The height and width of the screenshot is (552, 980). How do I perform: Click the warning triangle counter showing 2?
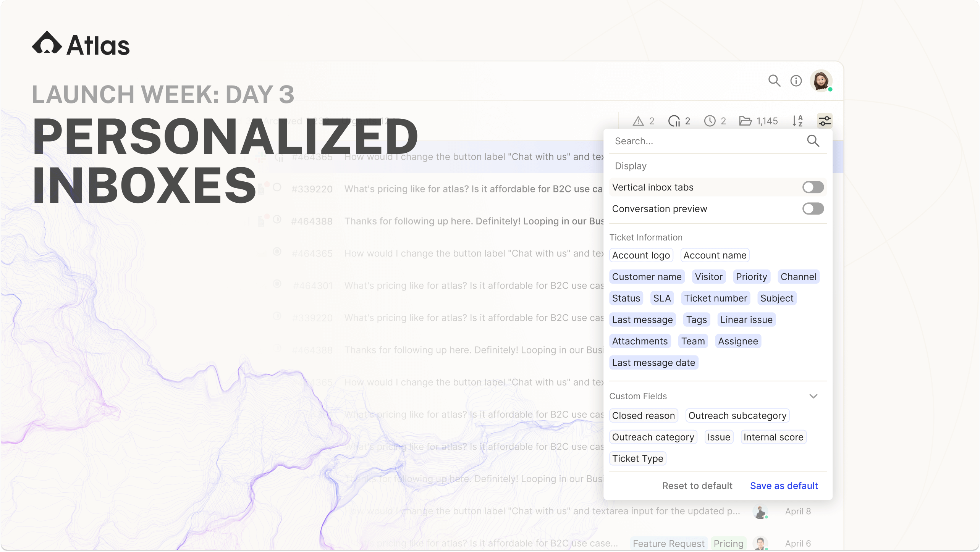(644, 121)
